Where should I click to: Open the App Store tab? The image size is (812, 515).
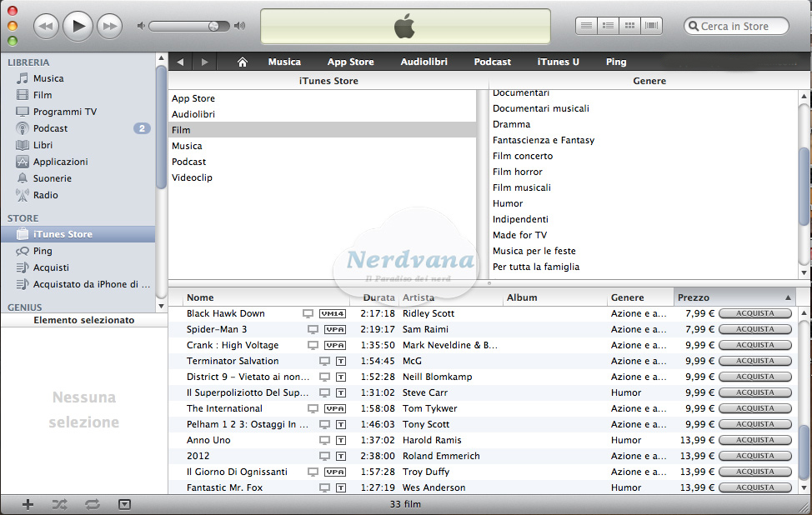click(x=351, y=62)
